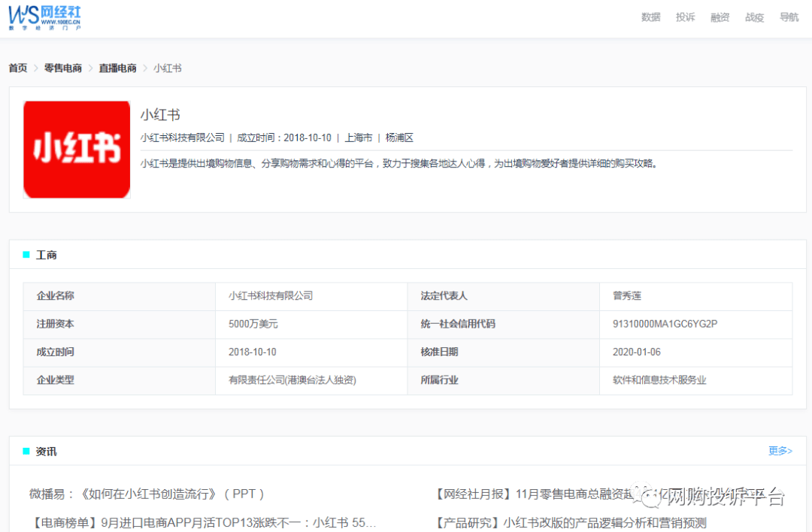Open the 战疫 navigation menu

click(x=754, y=17)
